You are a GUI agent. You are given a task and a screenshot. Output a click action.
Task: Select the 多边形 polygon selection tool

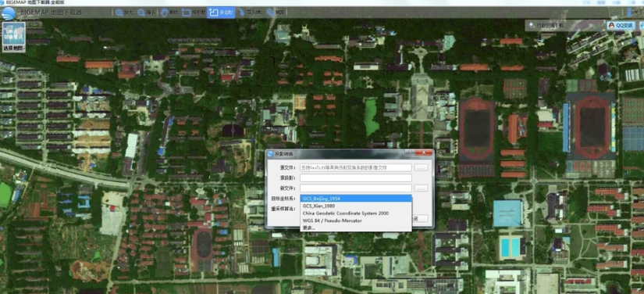(x=221, y=13)
